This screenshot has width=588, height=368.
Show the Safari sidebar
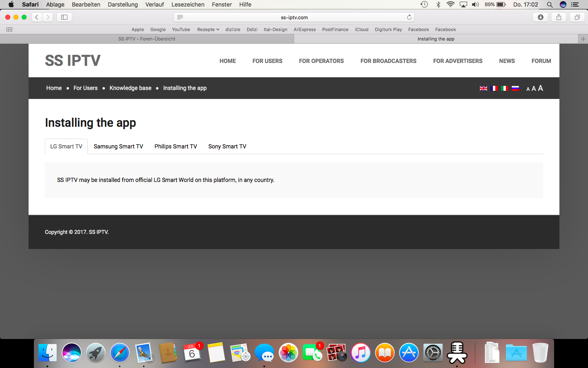[x=64, y=17]
